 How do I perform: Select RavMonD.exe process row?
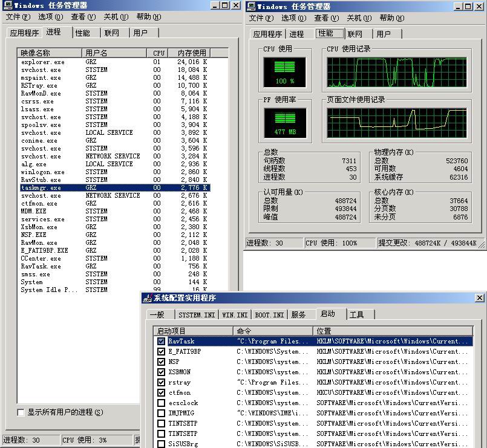tap(115, 94)
